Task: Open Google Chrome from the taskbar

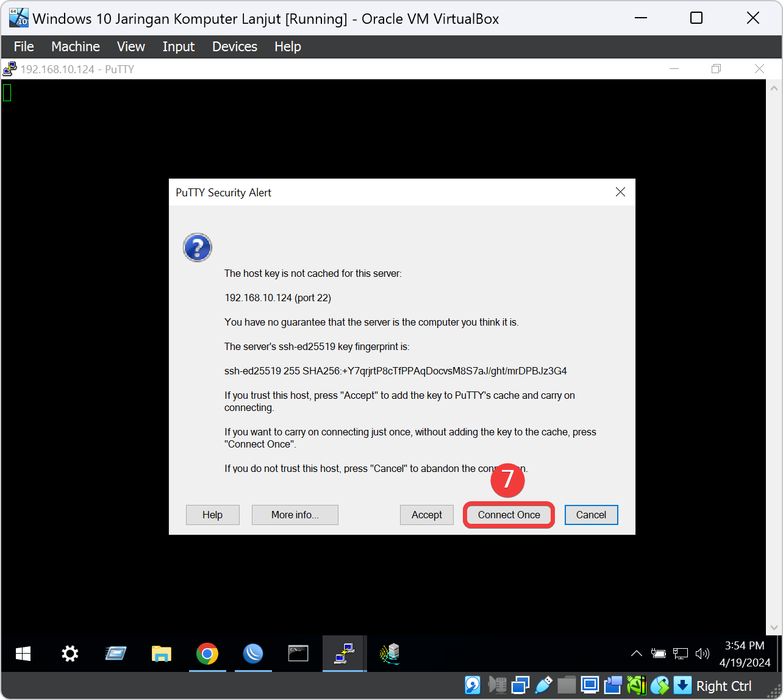Action: 207,654
